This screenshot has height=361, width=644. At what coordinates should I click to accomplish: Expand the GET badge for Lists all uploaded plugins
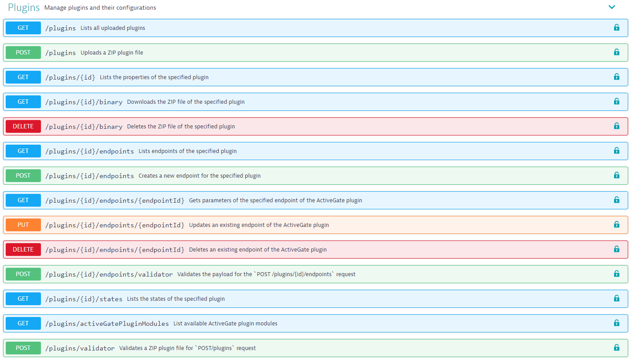coord(23,28)
